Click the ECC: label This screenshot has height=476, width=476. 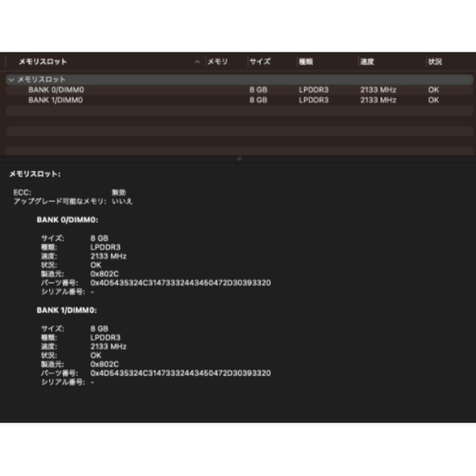(22, 193)
